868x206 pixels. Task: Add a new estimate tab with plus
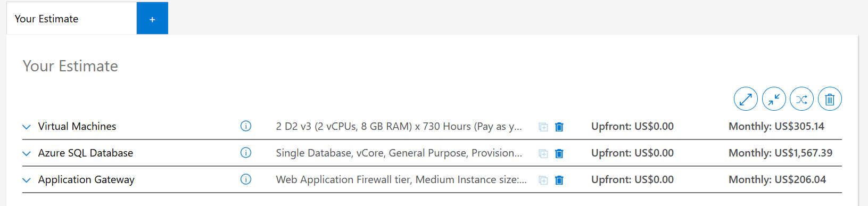(152, 19)
